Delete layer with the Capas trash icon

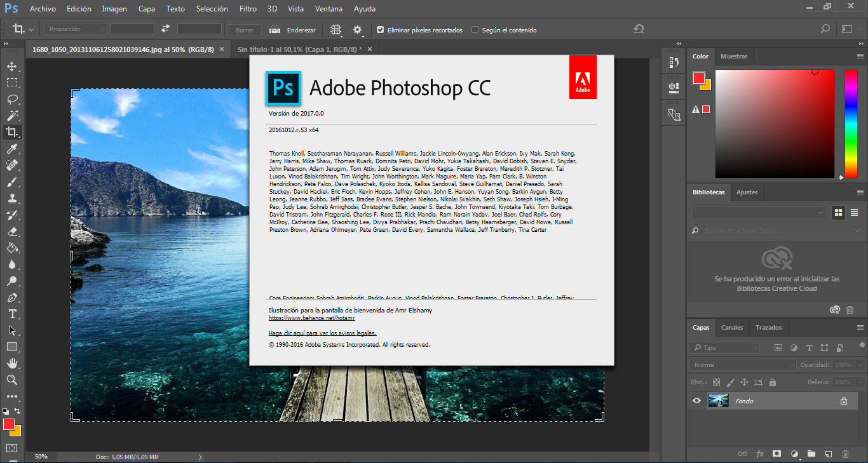click(x=845, y=454)
